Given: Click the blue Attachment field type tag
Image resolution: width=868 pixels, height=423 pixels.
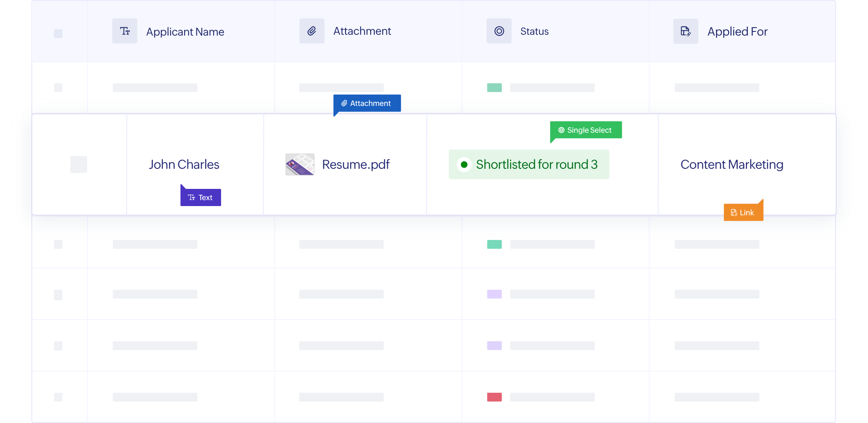Looking at the screenshot, I should point(367,103).
